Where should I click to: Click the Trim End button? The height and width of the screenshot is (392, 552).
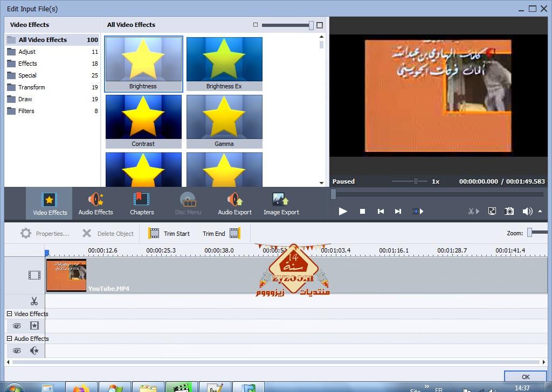click(x=222, y=234)
